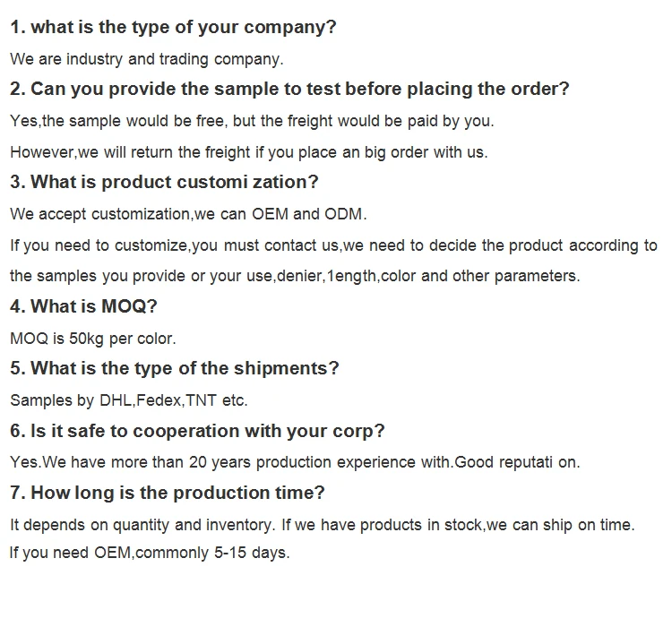This screenshot has width=672, height=627.
Task: Click the word "Fedex" in the shipments answer
Action: coord(159,400)
